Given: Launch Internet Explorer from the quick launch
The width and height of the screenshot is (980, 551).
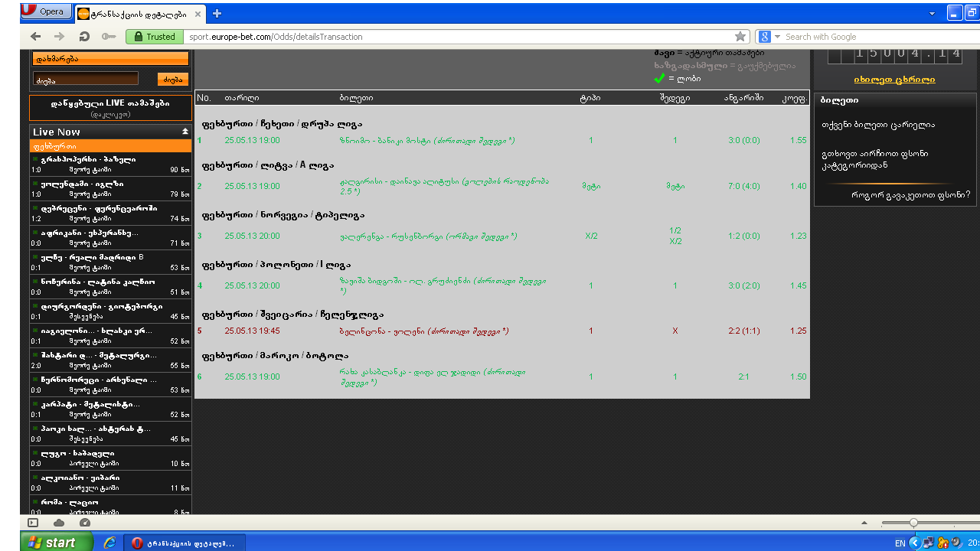Looking at the screenshot, I should pyautogui.click(x=109, y=543).
